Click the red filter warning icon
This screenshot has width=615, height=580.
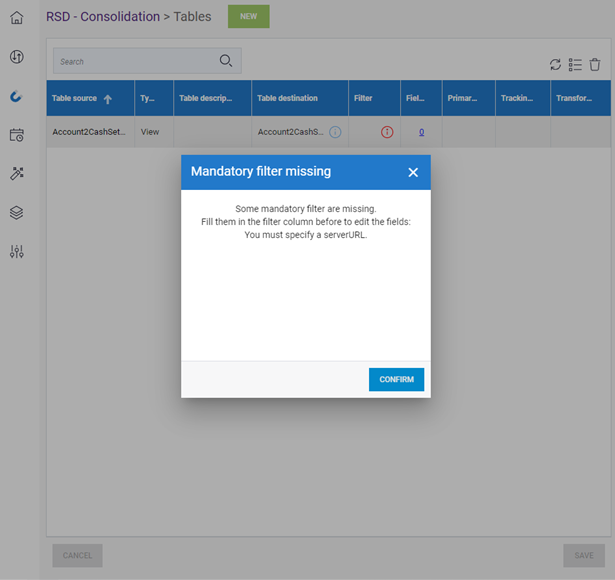pyautogui.click(x=387, y=132)
